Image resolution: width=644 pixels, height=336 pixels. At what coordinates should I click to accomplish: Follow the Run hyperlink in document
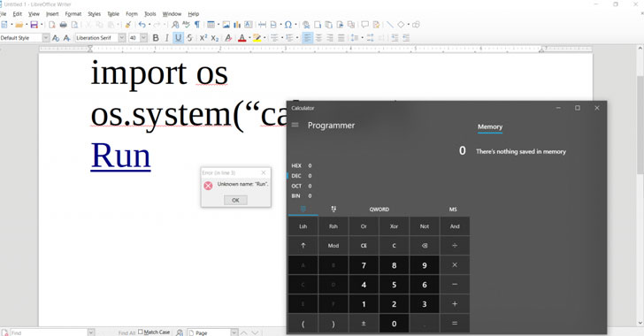[120, 156]
